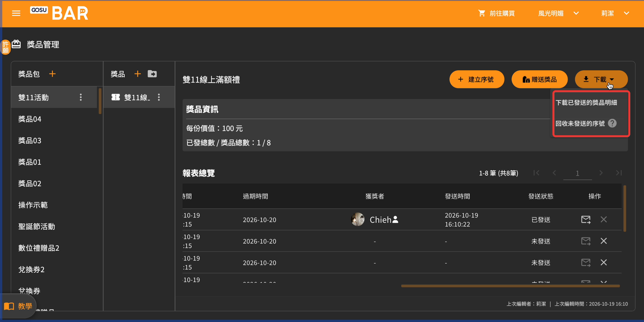This screenshot has height=322, width=644.
Task: Click send mail icon in second report row
Action: click(586, 241)
